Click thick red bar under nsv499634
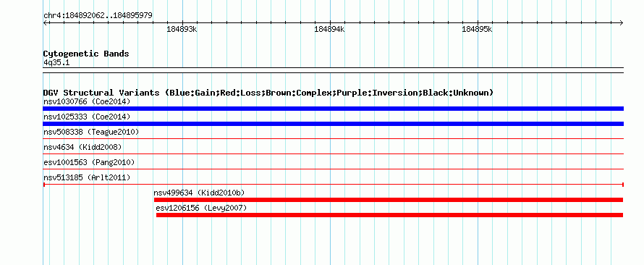Screen dimensions: 644x265 [389, 200]
